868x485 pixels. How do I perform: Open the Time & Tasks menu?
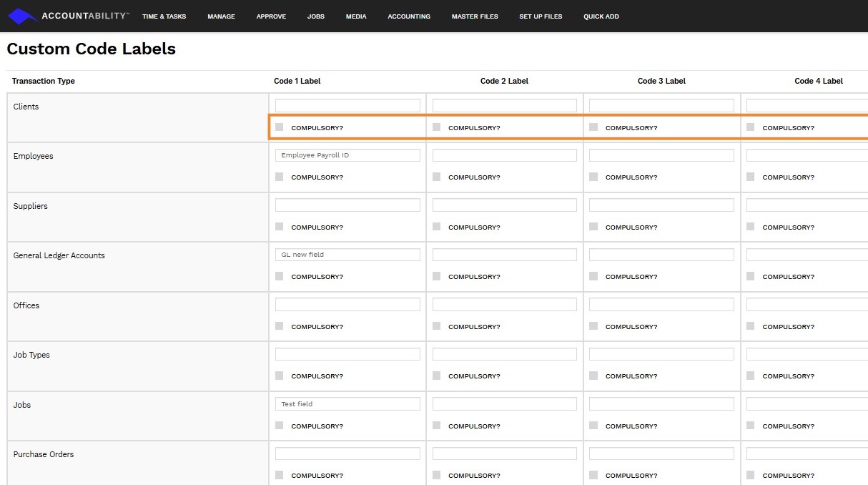164,16
